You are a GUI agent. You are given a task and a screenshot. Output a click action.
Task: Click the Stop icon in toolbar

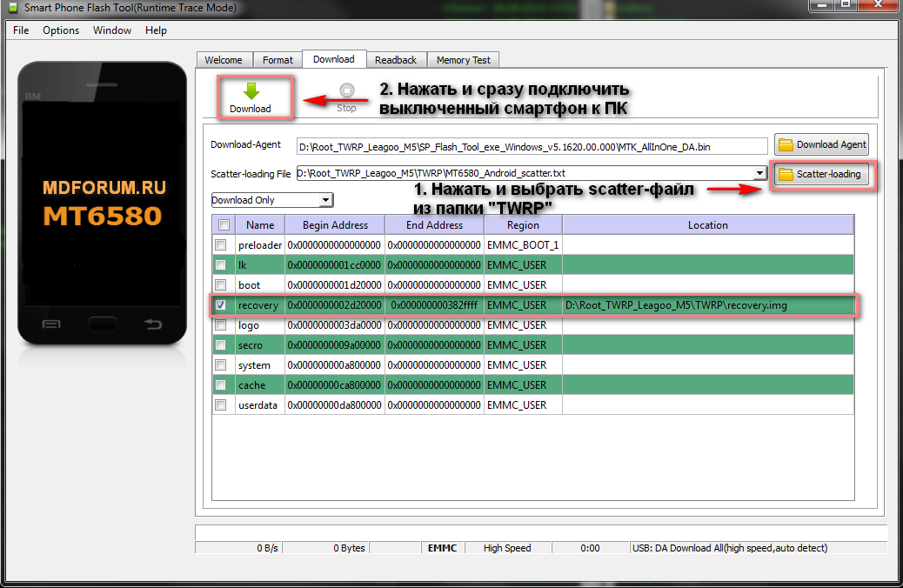(x=346, y=90)
